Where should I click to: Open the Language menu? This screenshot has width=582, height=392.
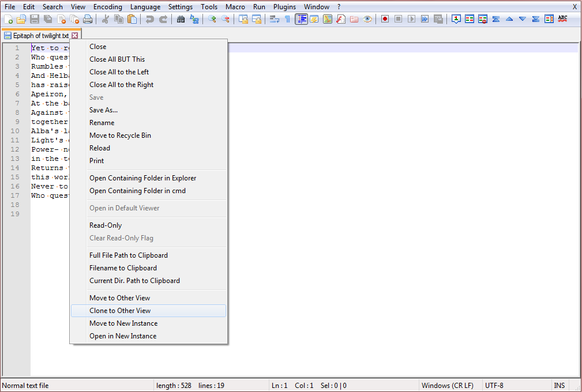pos(145,6)
